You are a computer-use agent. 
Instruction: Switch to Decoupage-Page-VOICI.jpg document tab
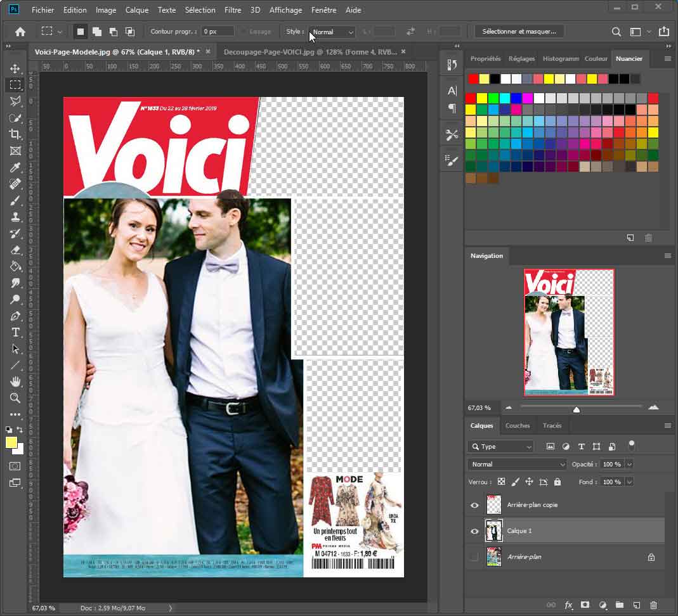(x=310, y=52)
